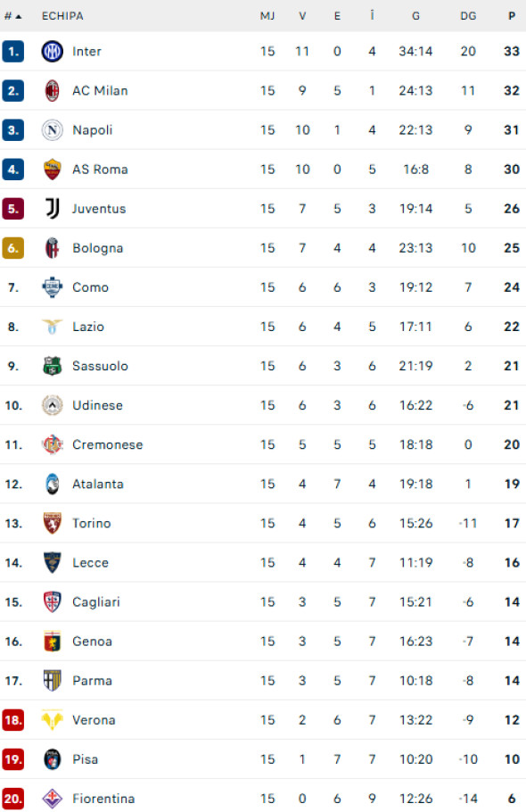Sort standings by the G goals column

click(415, 15)
